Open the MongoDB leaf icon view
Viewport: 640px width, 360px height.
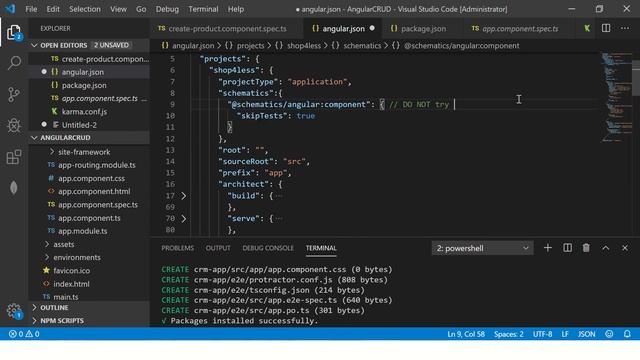click(x=14, y=188)
